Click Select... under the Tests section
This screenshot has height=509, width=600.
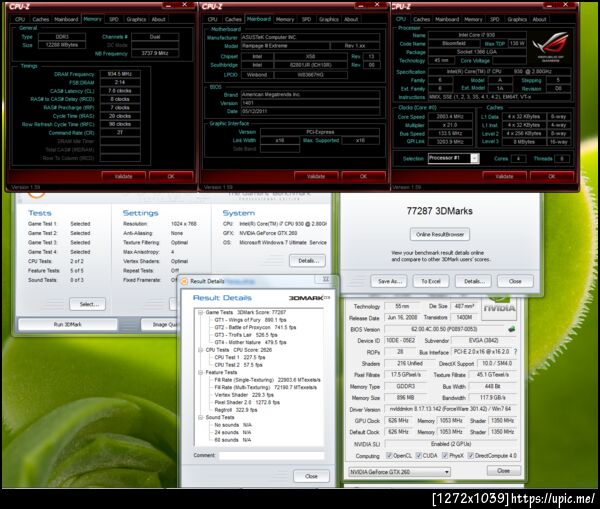88,304
